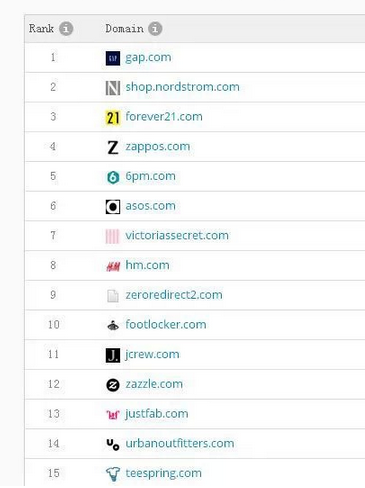Open the urbanoutfitters.com link
Screen dimensions: 365x488
coord(180,443)
